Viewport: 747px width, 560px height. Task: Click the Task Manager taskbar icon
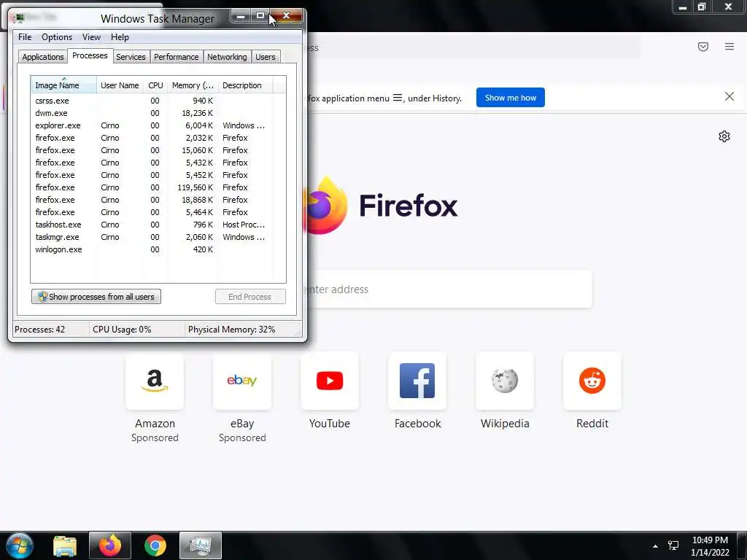click(x=200, y=545)
